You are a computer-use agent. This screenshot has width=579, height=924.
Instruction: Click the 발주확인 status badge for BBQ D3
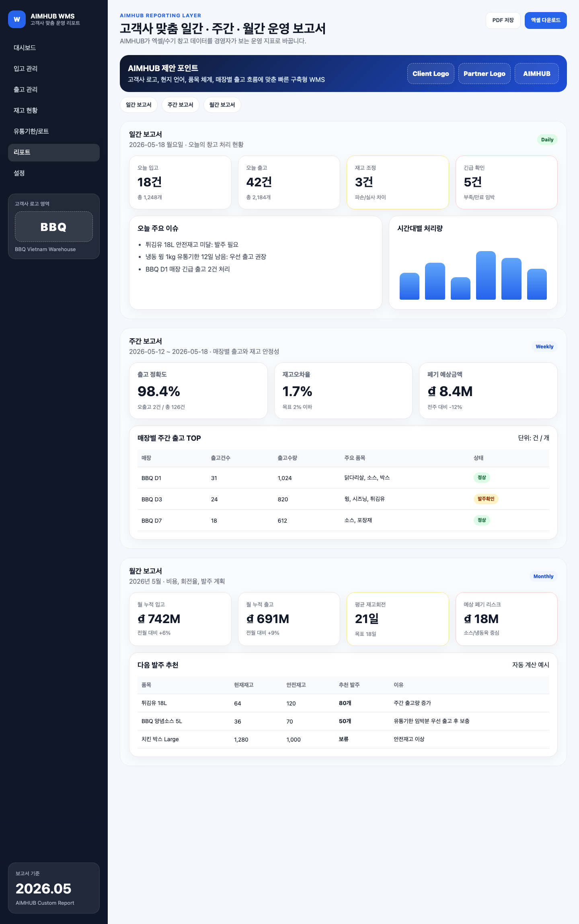click(486, 499)
